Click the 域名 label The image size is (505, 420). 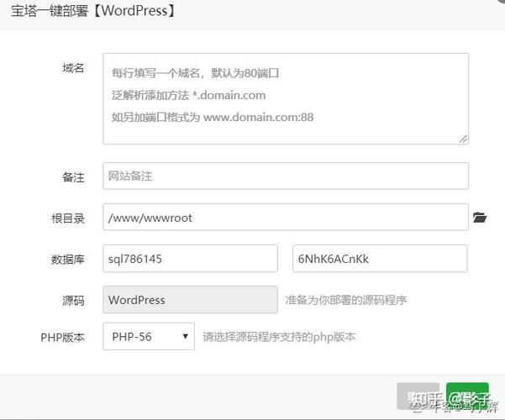[73, 68]
